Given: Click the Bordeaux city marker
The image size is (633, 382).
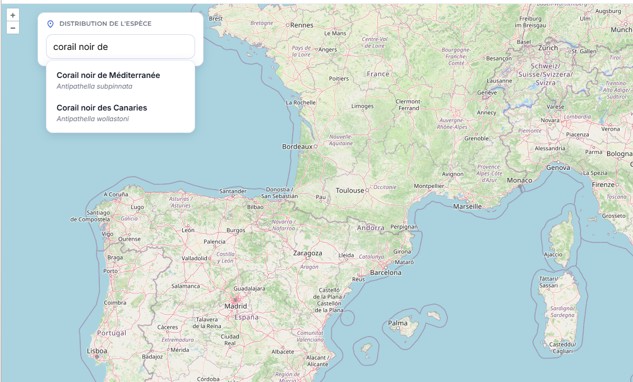Looking at the screenshot, I should 315,147.
